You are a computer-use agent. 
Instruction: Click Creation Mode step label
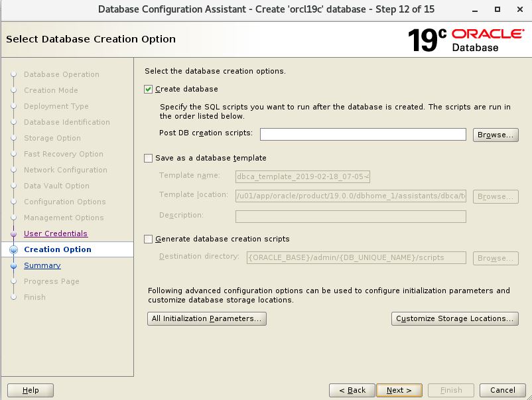click(51, 90)
